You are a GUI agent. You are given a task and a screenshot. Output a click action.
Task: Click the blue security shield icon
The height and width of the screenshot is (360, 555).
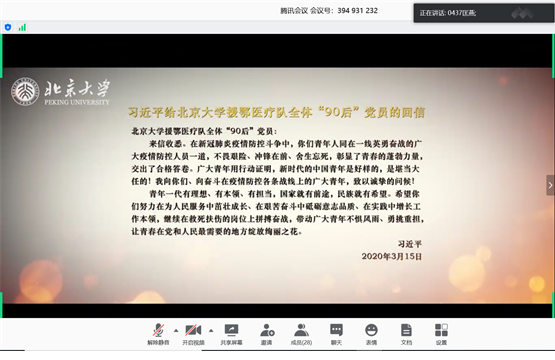pos(8,27)
